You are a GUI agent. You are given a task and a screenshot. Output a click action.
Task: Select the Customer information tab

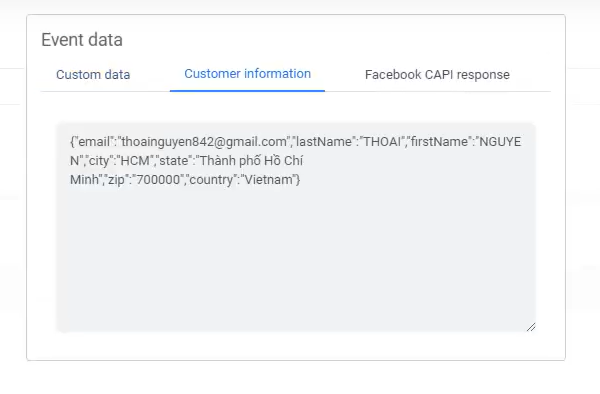click(x=248, y=74)
